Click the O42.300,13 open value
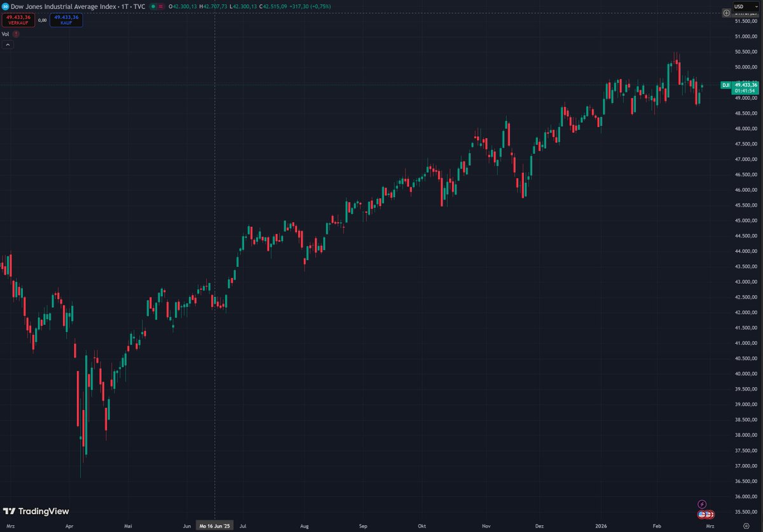Viewport: 763px width, 532px height. (x=183, y=6)
